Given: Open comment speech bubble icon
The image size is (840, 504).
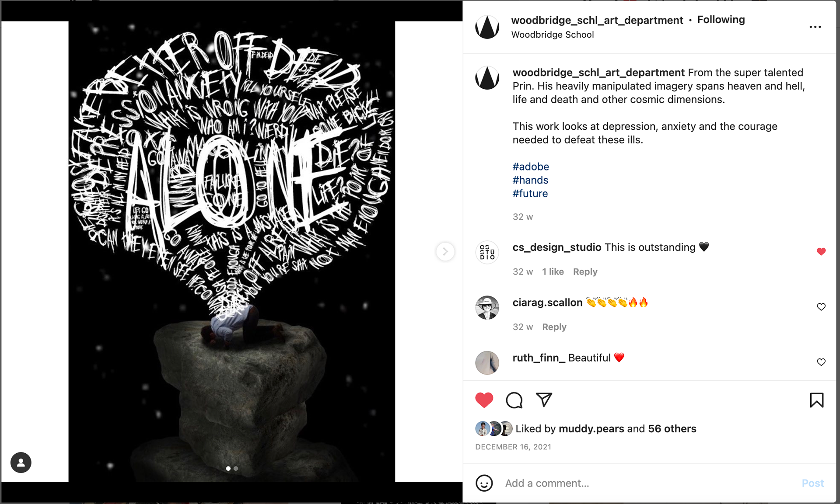Looking at the screenshot, I should tap(514, 400).
